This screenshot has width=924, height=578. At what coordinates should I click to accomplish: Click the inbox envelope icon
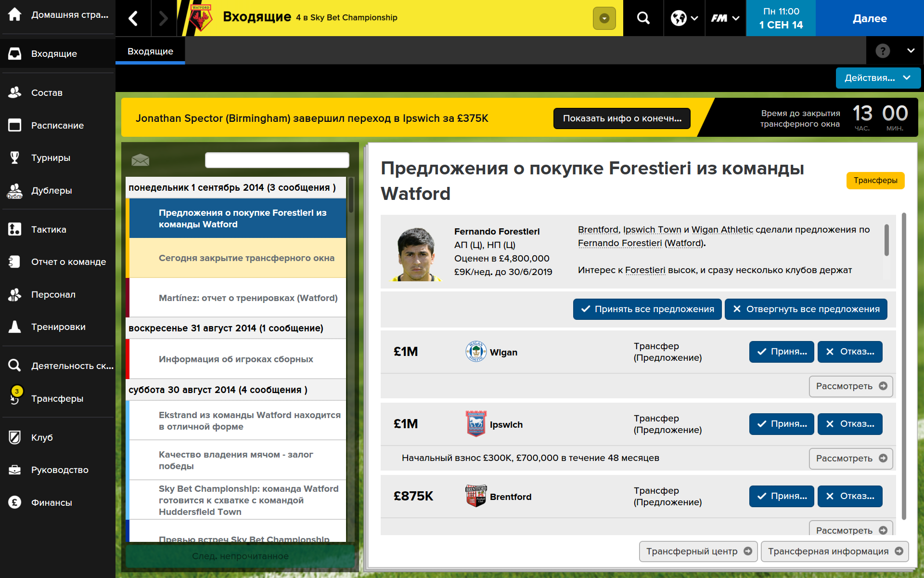pyautogui.click(x=140, y=160)
